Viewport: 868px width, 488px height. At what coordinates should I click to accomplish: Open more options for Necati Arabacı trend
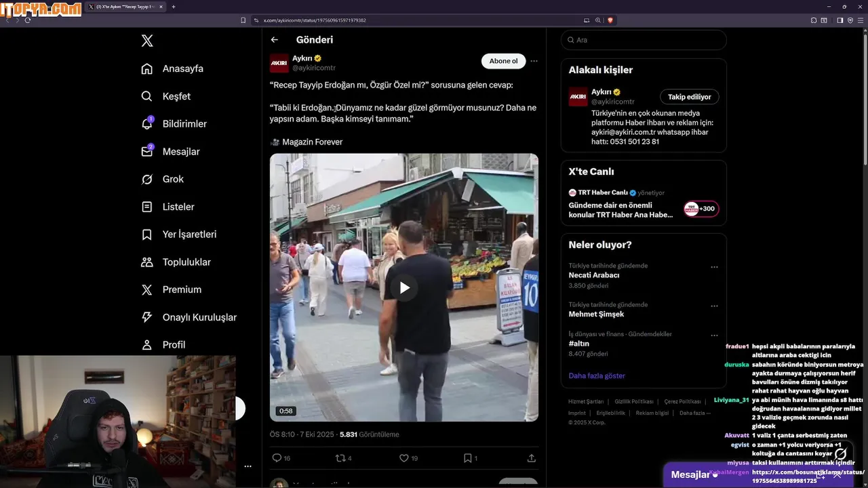714,267
